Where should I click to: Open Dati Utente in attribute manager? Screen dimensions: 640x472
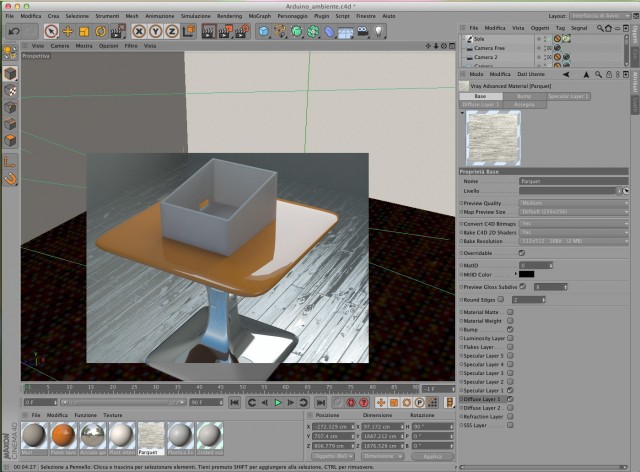click(531, 74)
